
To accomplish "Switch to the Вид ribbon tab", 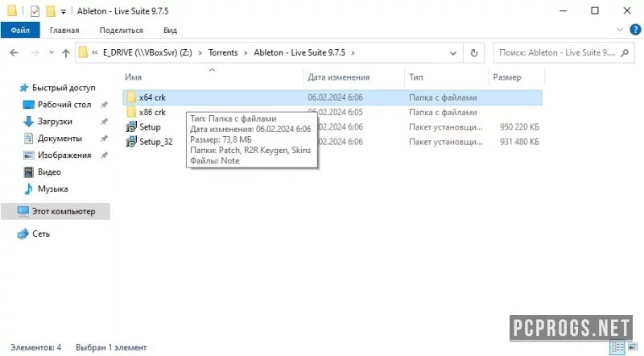I will [170, 30].
